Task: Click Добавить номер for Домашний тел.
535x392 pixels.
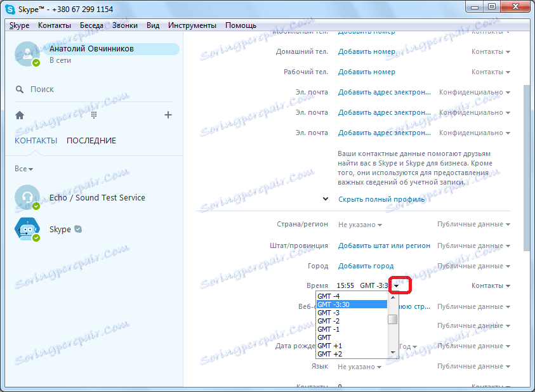Action: tap(366, 52)
